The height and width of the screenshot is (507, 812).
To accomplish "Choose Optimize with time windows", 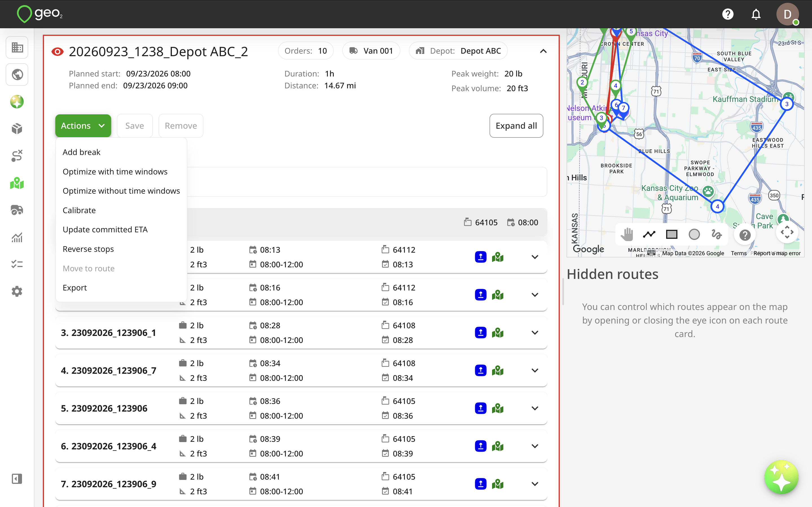I will [121, 172].
